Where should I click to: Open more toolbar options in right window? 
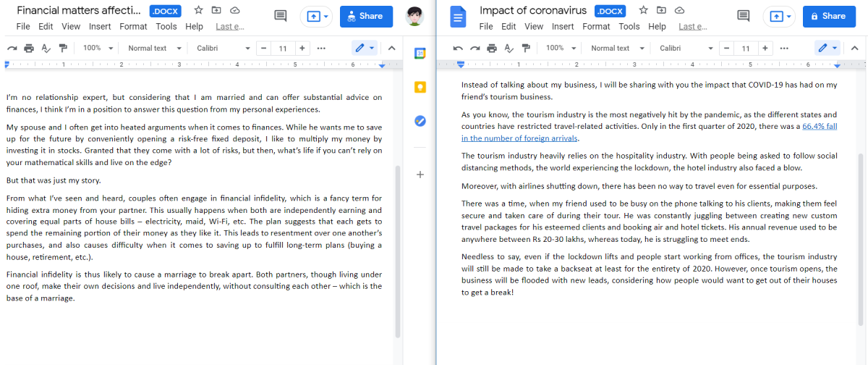784,49
